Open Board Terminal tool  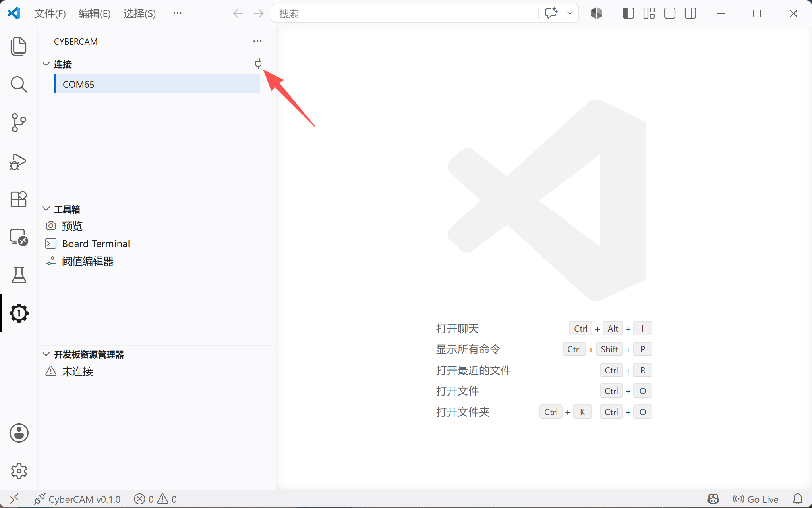click(x=96, y=244)
